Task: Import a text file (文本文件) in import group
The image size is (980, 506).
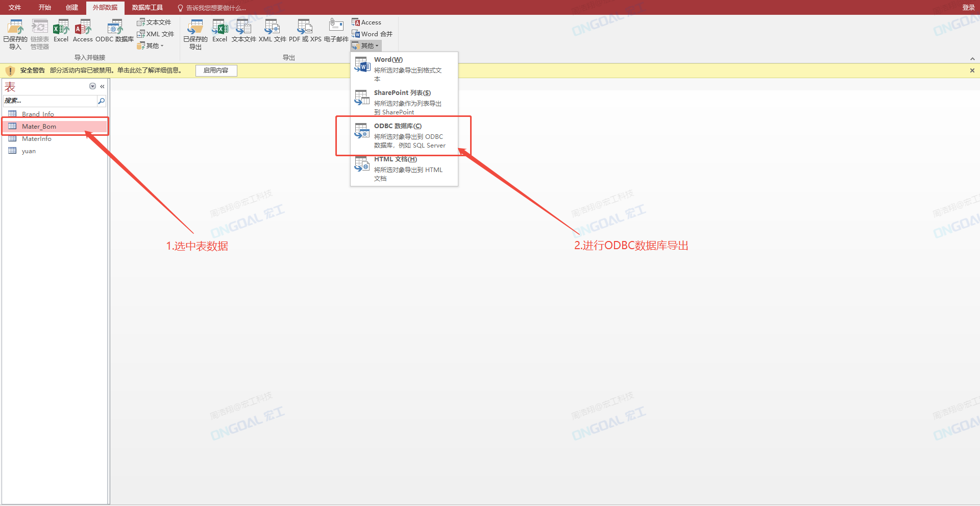Action: (x=154, y=22)
